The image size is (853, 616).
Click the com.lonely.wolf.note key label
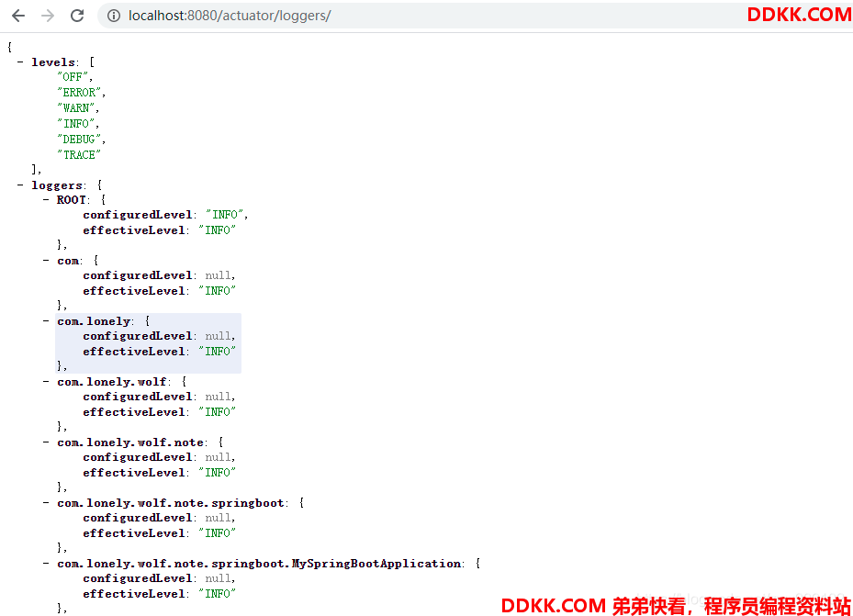[130, 442]
